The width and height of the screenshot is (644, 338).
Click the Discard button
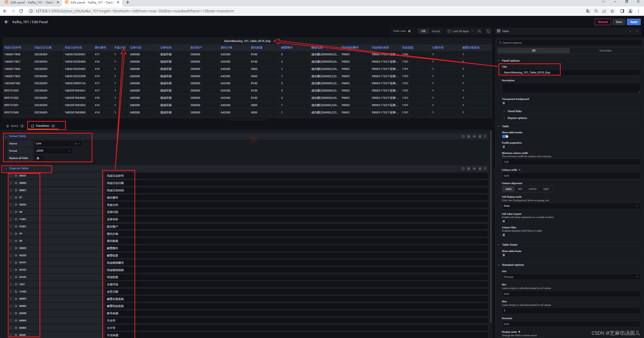click(x=602, y=22)
